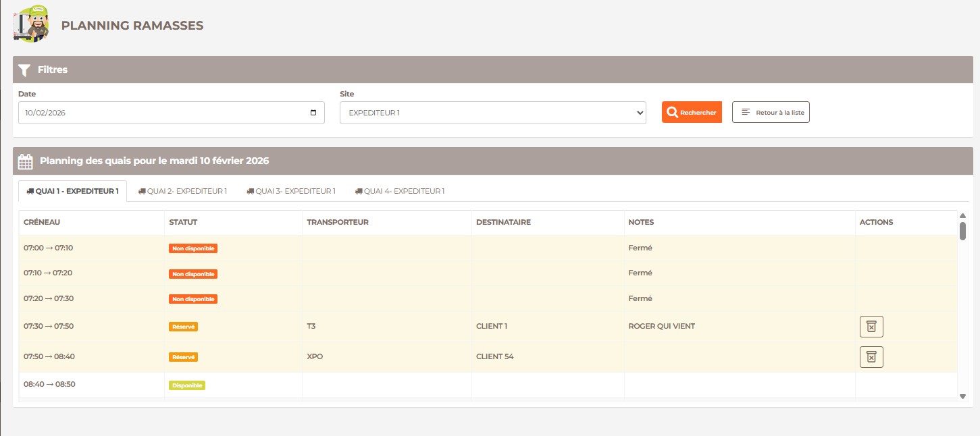Click Retour à la liste button

[x=771, y=112]
